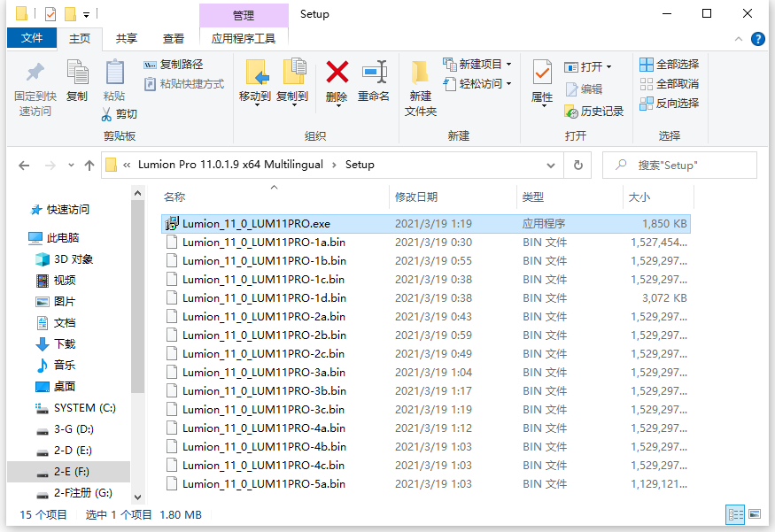775x532 pixels.
Task: Collapse the ribbon with the chevron
Action: point(739,39)
